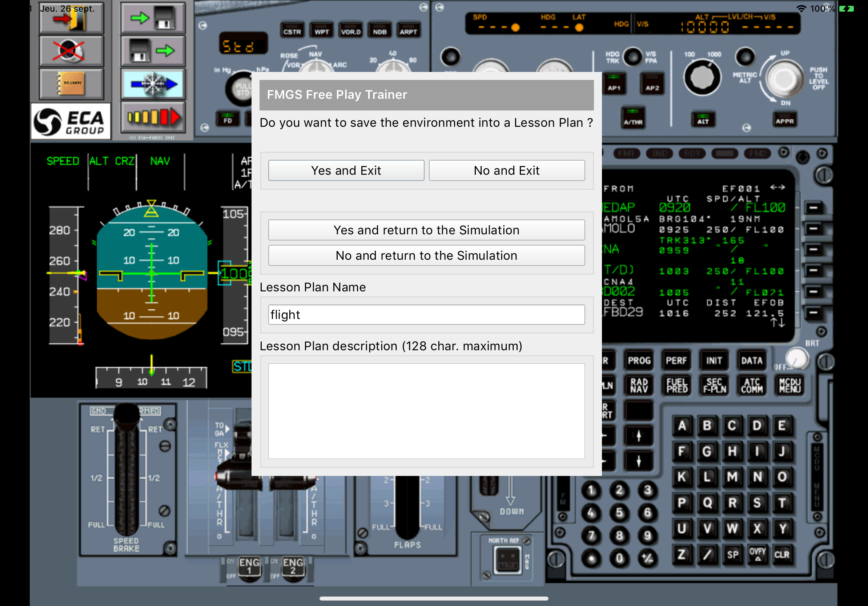Viewport: 868px width, 606px height.
Task: Click the Lesson Plan Name field
Action: coord(426,315)
